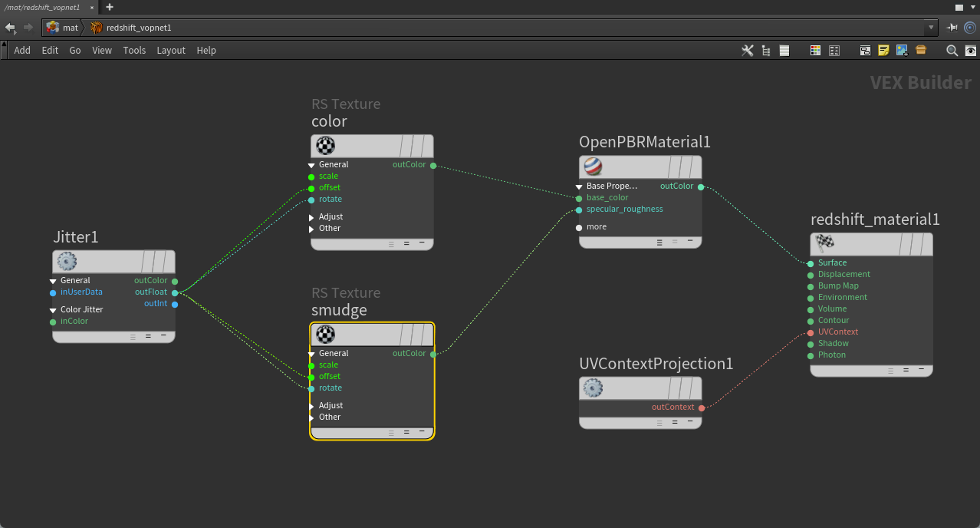
Task: Click the Jitter1 node gear icon
Action: (x=67, y=262)
